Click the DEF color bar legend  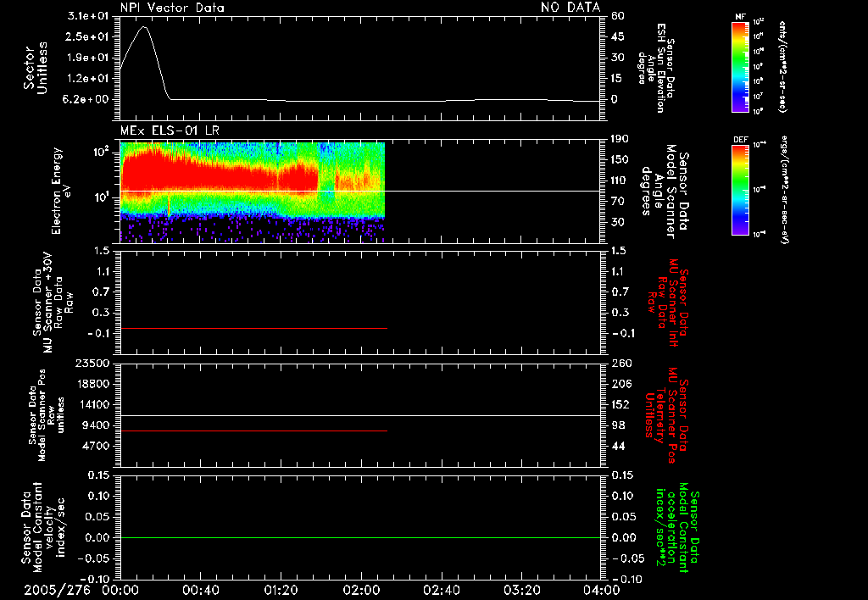click(x=740, y=191)
